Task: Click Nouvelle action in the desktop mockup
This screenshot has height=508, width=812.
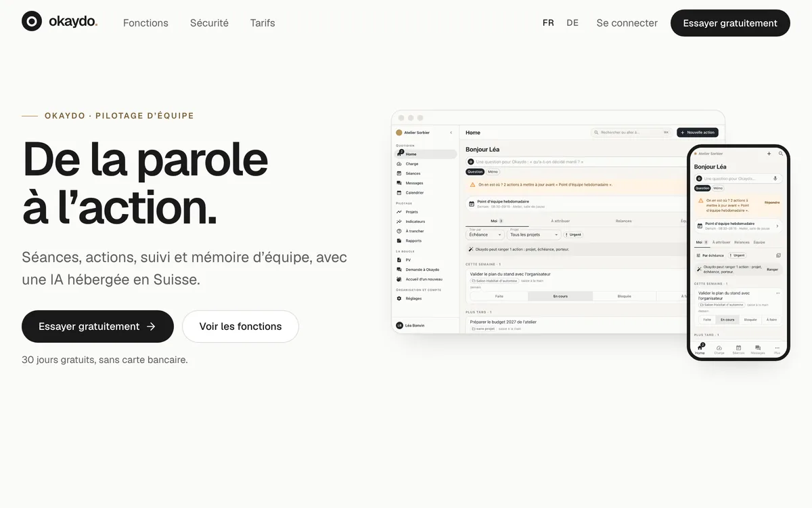Action: pyautogui.click(x=698, y=133)
